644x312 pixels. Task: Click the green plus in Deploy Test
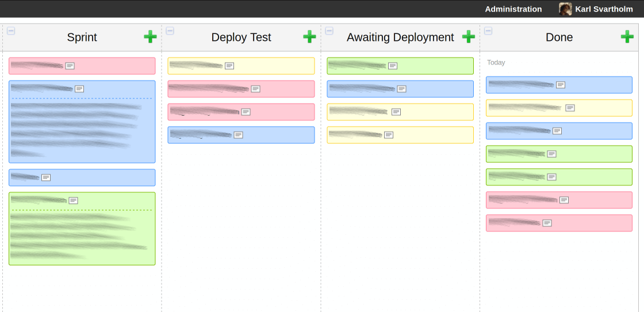point(309,37)
